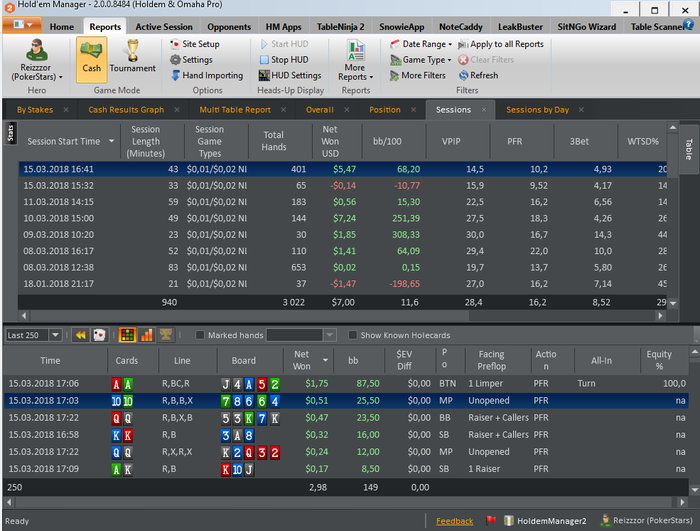Open Hand Importing option
Image resolution: width=700 pixels, height=531 pixels.
pos(207,75)
